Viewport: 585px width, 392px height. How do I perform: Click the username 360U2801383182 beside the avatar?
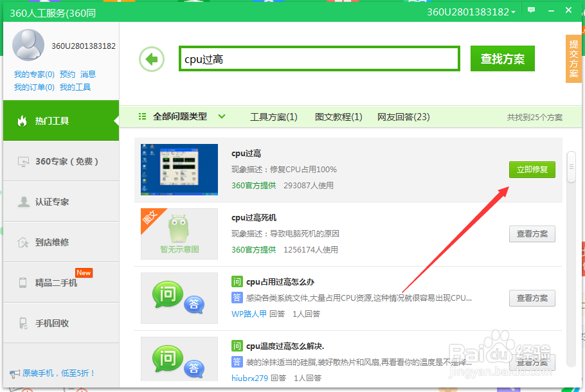point(84,46)
